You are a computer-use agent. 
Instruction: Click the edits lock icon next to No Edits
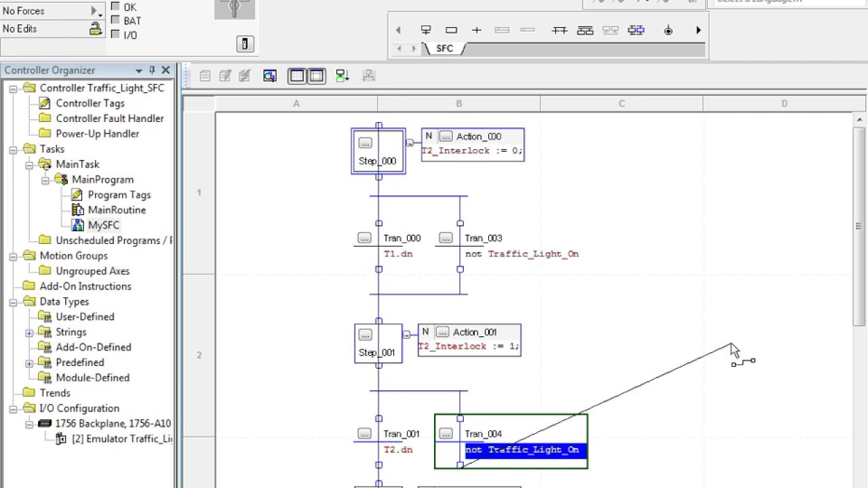coord(96,28)
